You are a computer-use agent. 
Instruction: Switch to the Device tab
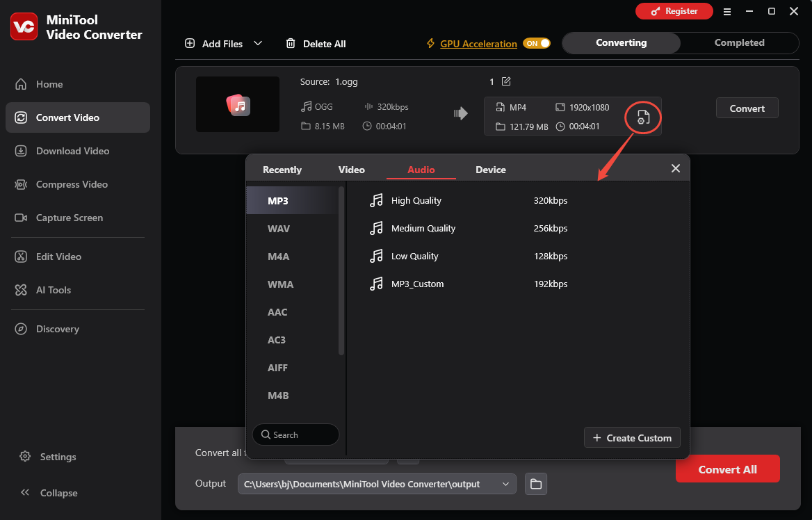491,170
